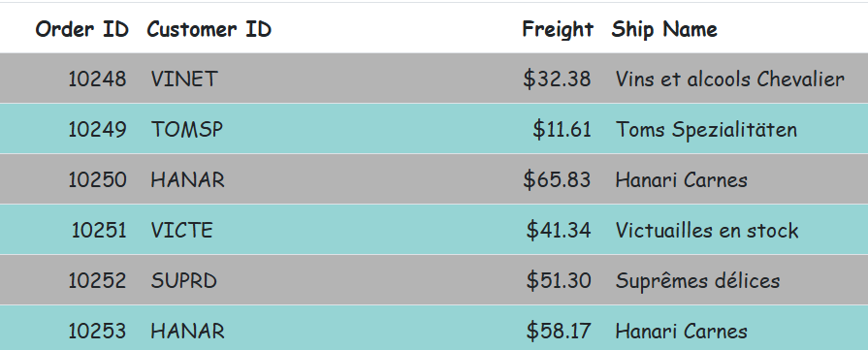Select order 10250 cell
The width and height of the screenshot is (868, 350).
(97, 179)
